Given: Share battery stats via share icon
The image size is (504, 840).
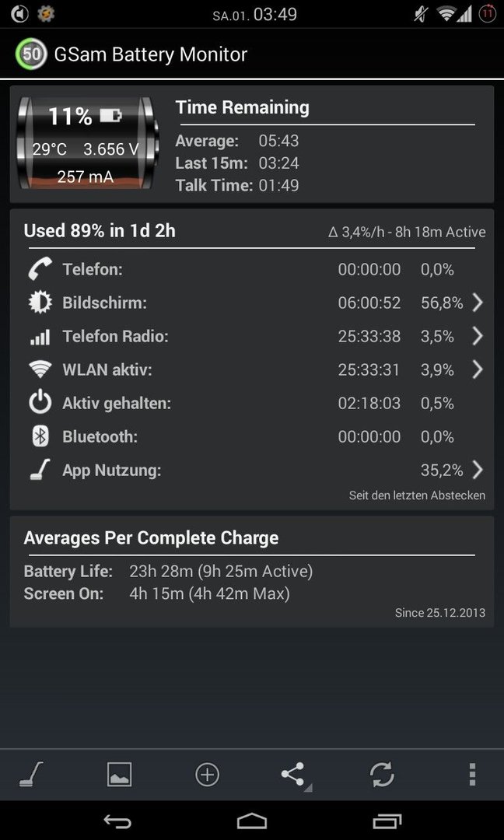Looking at the screenshot, I should [x=293, y=775].
